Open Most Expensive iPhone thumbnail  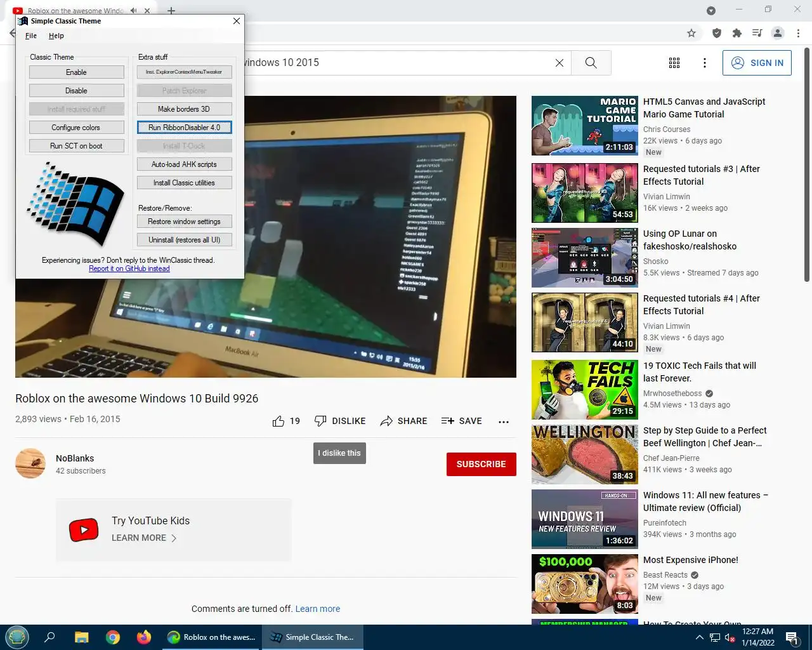pos(584,584)
